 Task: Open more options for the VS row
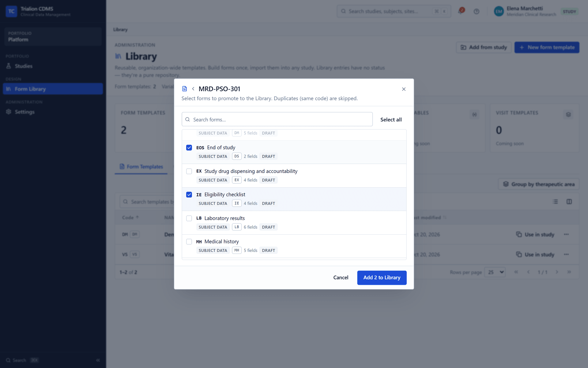(566, 254)
